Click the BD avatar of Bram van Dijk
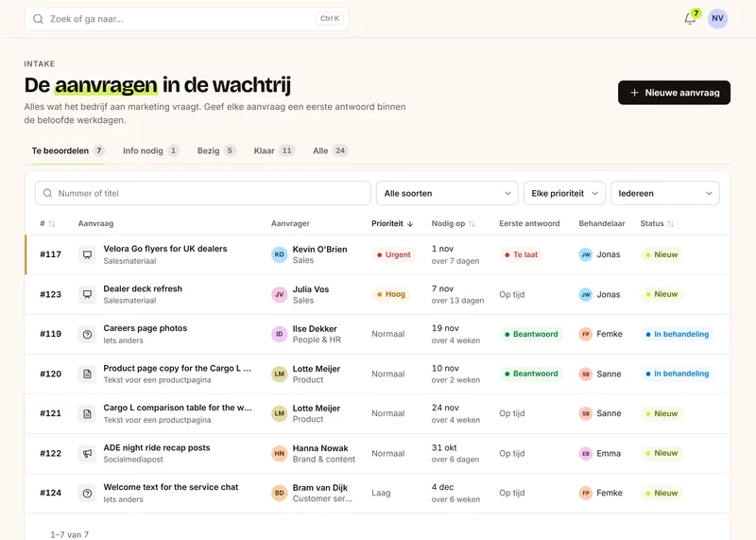 click(x=279, y=493)
